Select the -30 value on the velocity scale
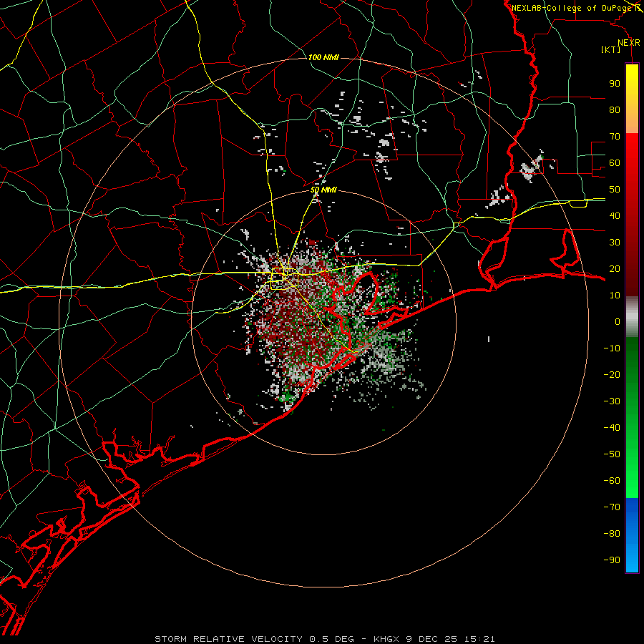Image resolution: width=644 pixels, height=644 pixels. (612, 401)
